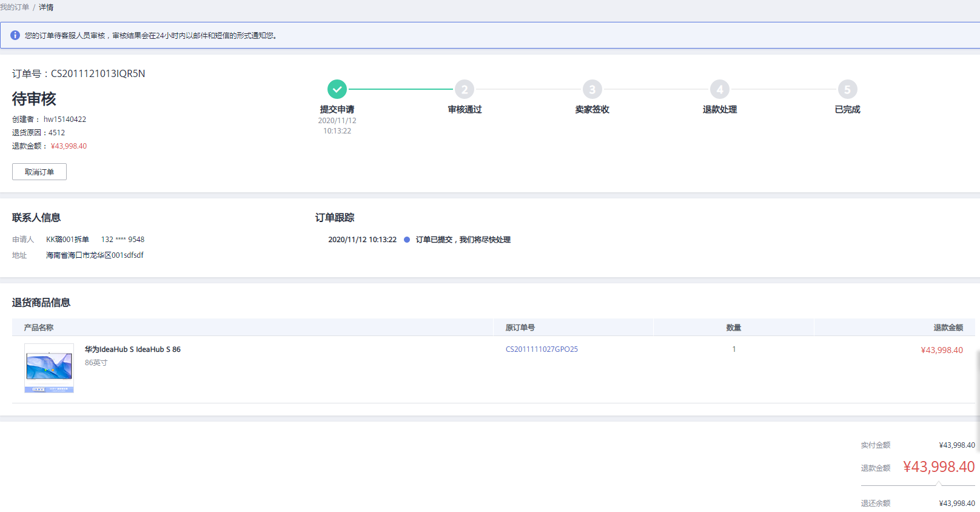Click tracking time 2020/11/12 10:13:22
The width and height of the screenshot is (980, 512).
click(x=363, y=240)
